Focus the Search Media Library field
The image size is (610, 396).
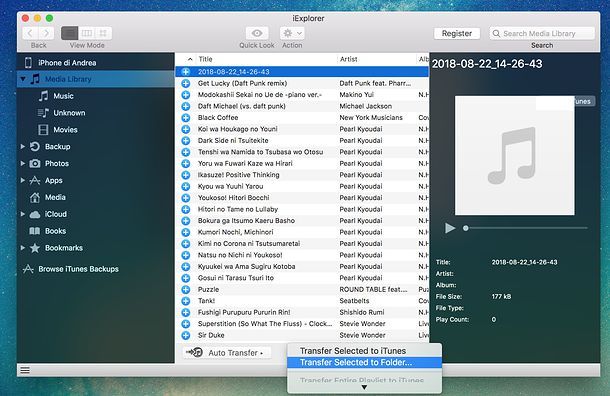tap(542, 33)
